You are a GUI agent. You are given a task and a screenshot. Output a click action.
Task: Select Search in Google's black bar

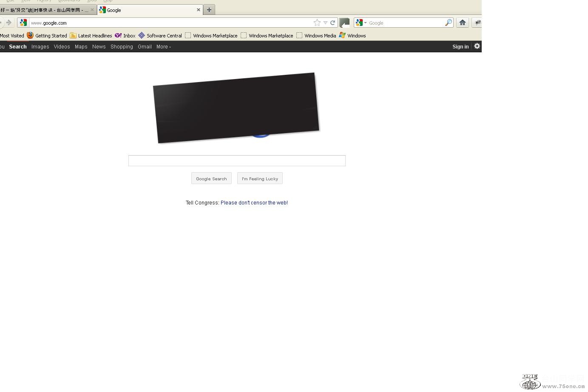pos(18,47)
